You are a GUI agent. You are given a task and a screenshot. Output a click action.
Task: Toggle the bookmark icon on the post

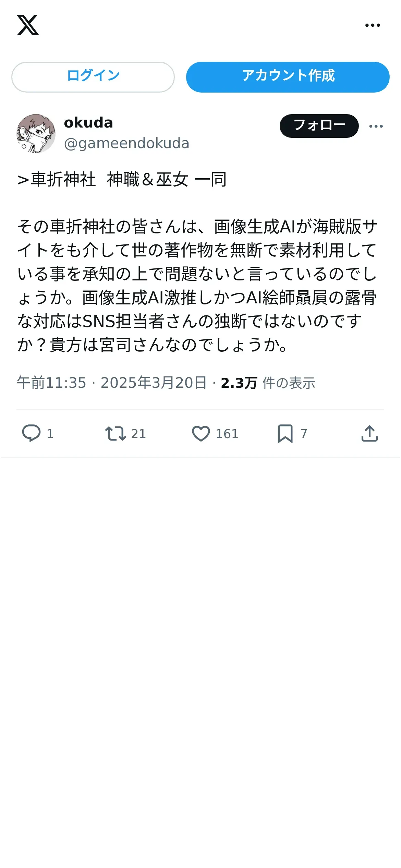click(x=285, y=433)
